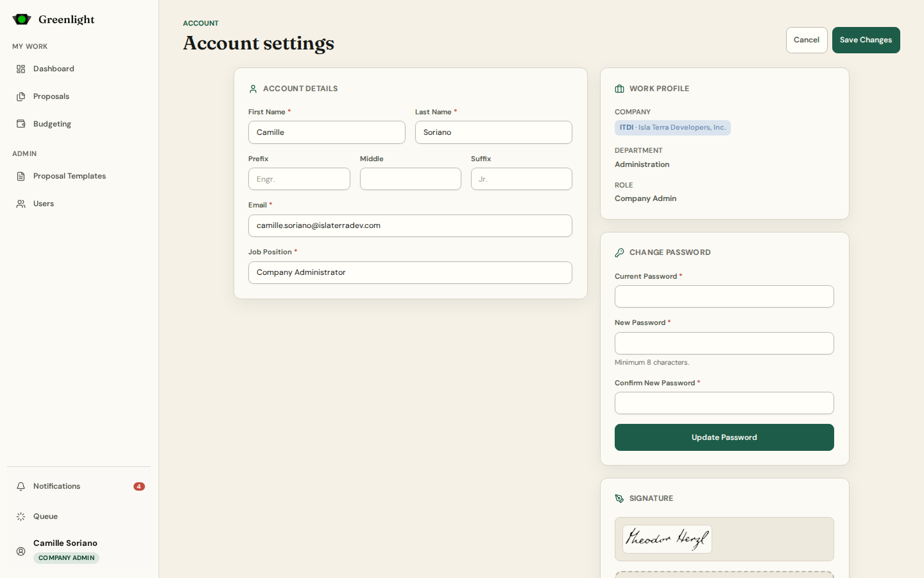
Task: Click the Prefix input field
Action: point(299,179)
